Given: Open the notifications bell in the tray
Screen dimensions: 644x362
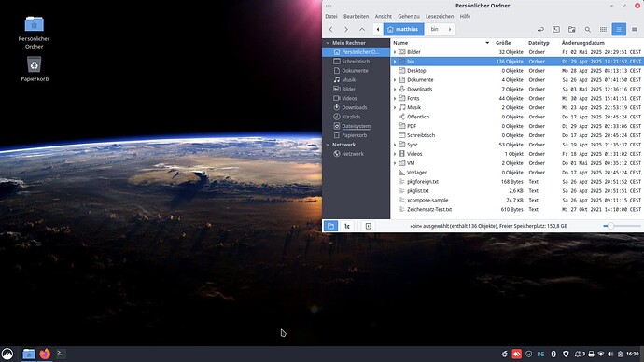Looking at the screenshot, I should (578, 354).
